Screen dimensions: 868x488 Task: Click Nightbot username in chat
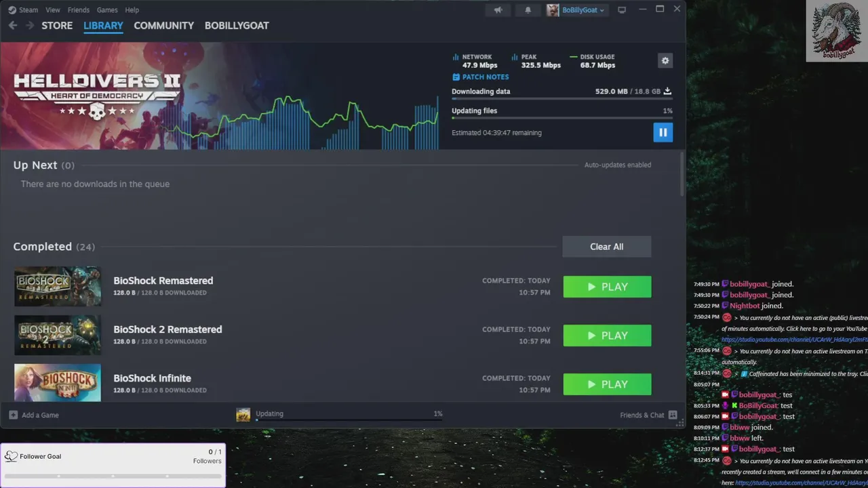[745, 306]
